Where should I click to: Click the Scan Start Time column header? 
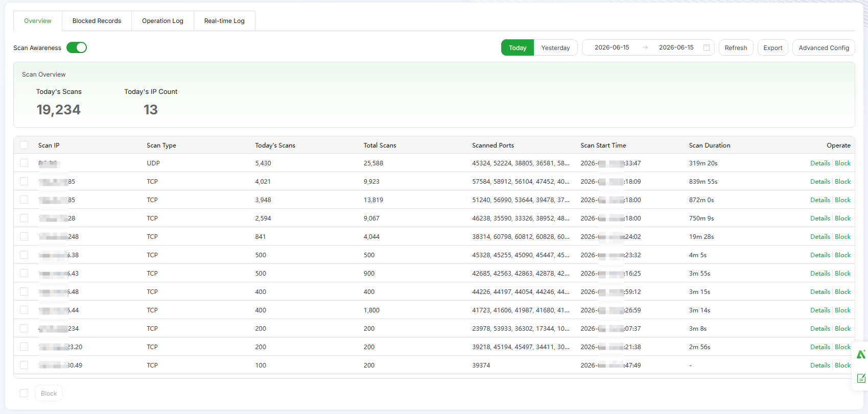pos(603,145)
